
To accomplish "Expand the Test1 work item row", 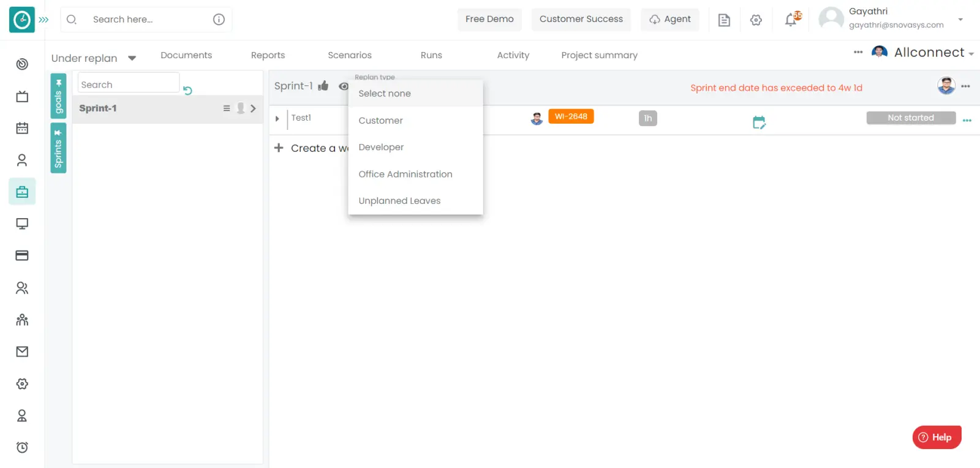I will 277,119.
